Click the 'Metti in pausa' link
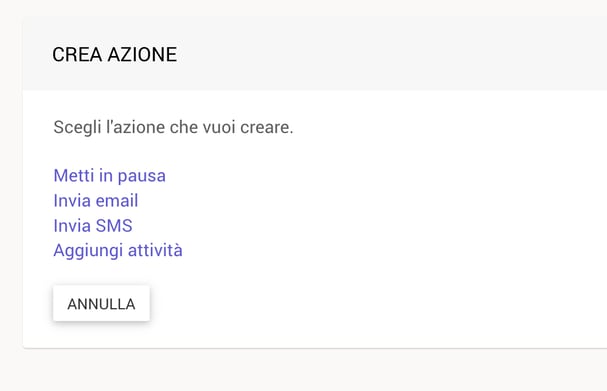 tap(110, 176)
